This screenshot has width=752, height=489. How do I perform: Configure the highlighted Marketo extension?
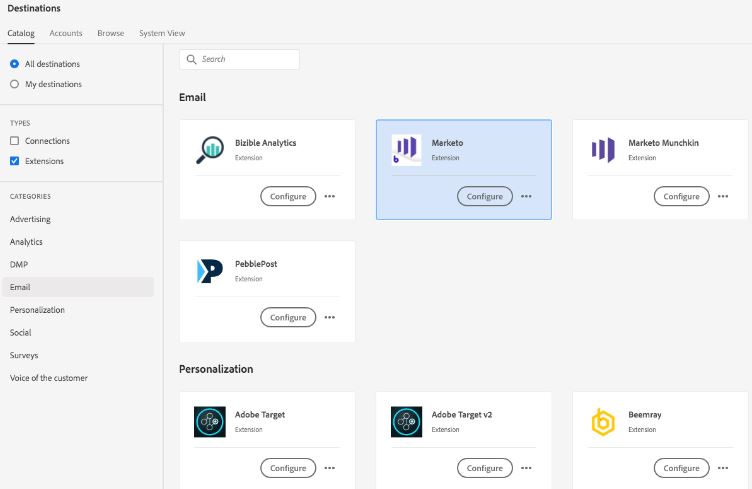485,196
